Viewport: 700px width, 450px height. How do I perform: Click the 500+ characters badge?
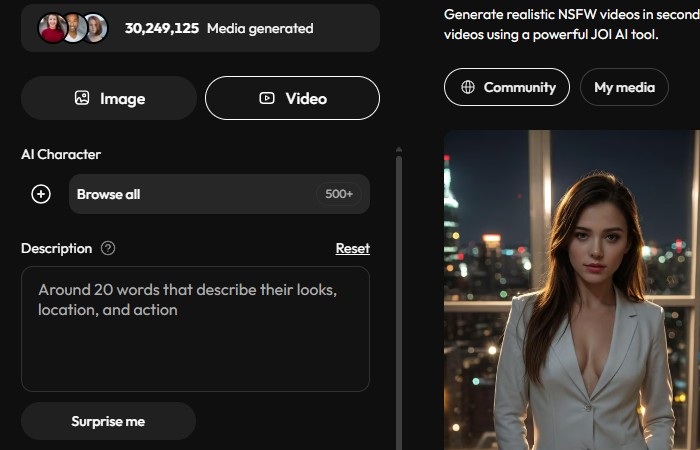pos(339,194)
